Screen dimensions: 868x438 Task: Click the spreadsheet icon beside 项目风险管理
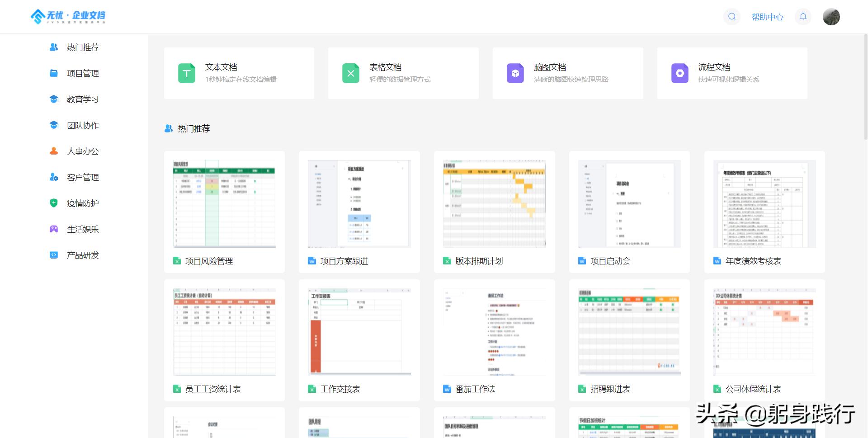(x=177, y=261)
